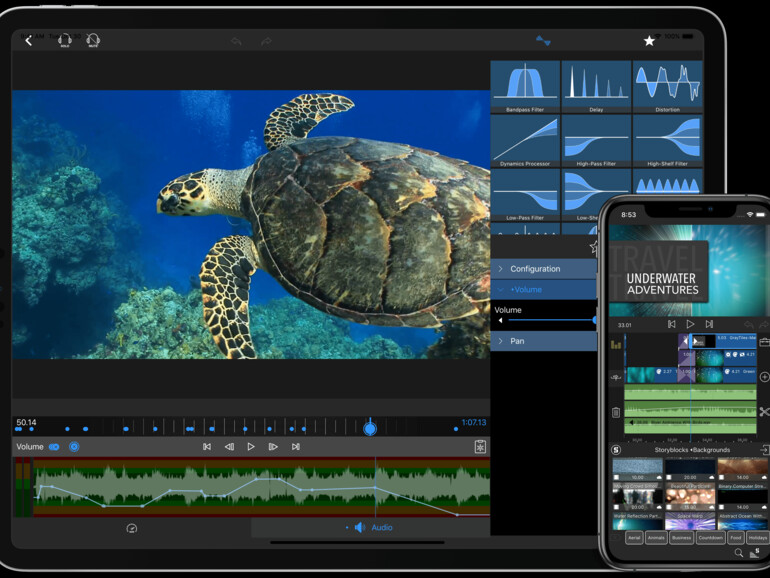Tap the Mute headphones icon
The height and width of the screenshot is (578, 770).
92,41
